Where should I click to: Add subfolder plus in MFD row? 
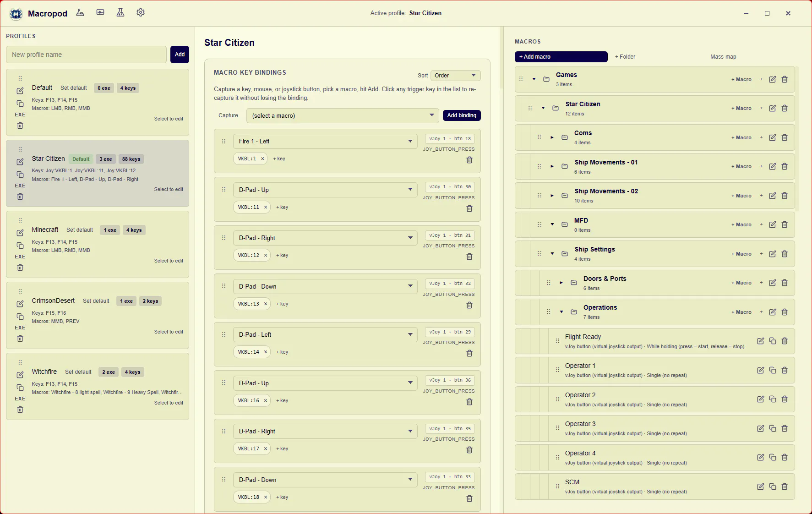[761, 224]
